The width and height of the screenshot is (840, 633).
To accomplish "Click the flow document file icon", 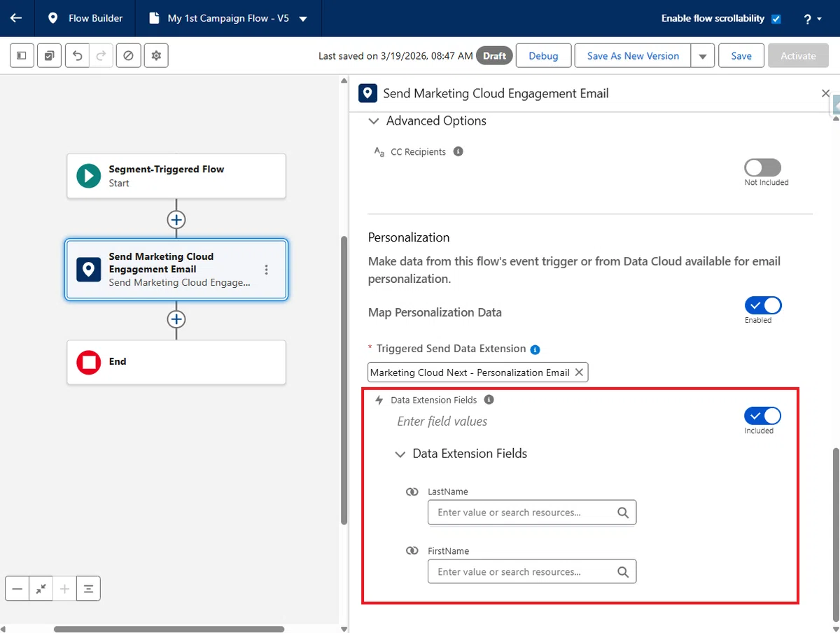I will pyautogui.click(x=154, y=18).
